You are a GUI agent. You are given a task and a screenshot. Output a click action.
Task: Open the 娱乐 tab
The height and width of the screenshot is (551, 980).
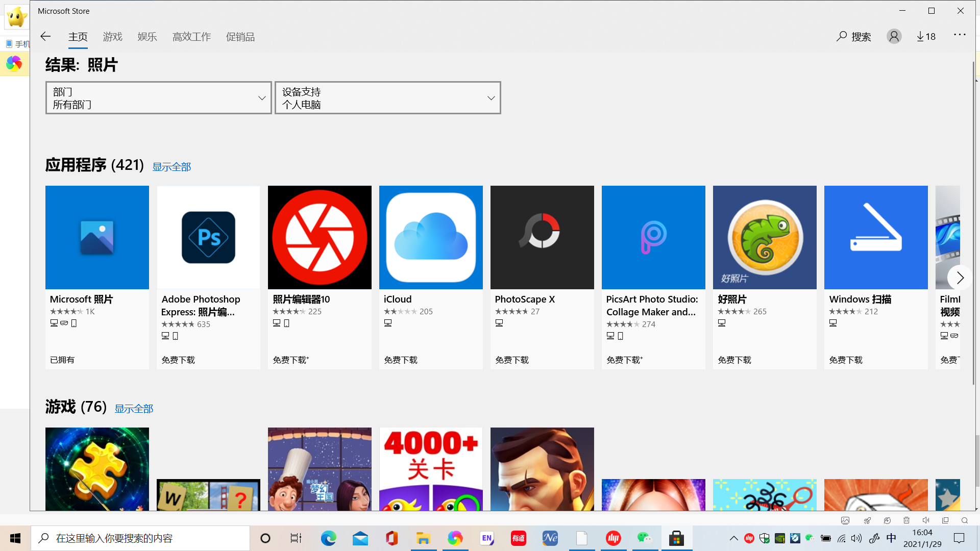click(147, 37)
